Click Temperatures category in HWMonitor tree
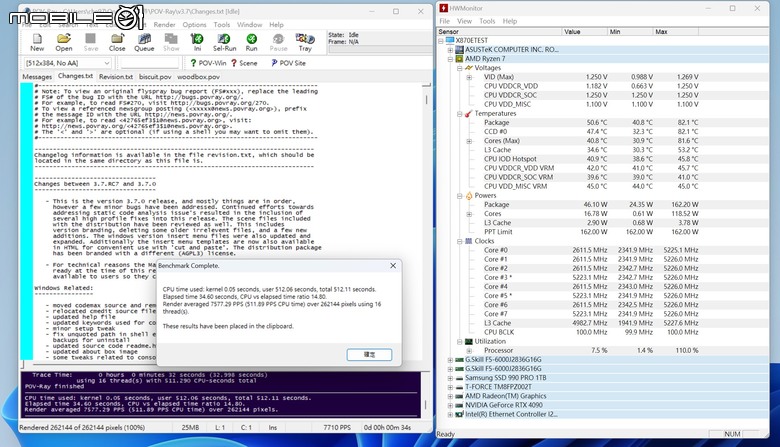 pos(495,113)
